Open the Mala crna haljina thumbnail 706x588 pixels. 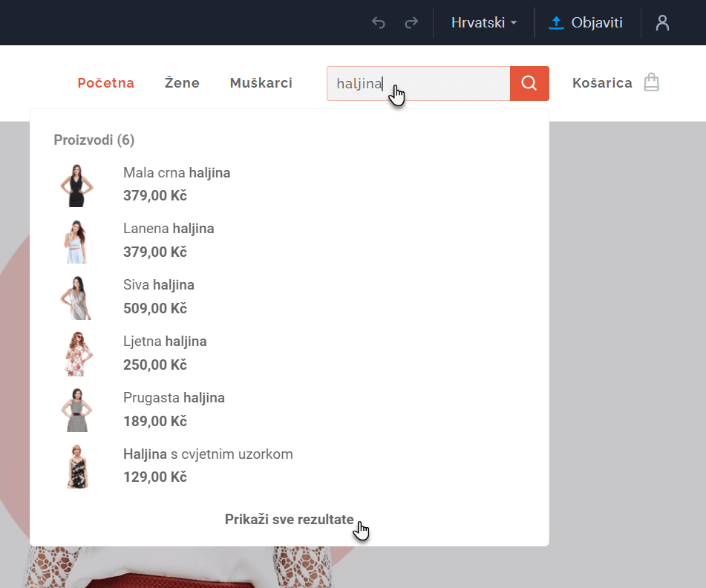[76, 186]
